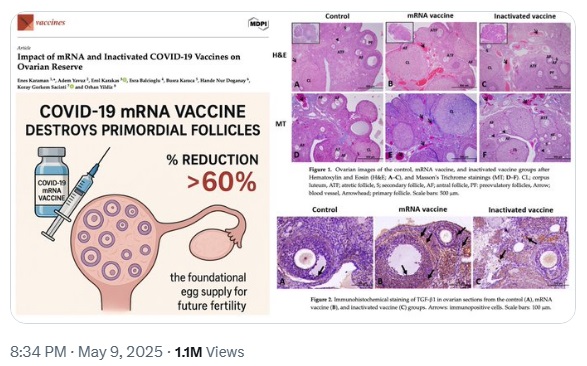This screenshot has width=587, height=366.
Task: Open Figure 2 mRNA vaccine TGF-β1 image
Action: coord(423,253)
